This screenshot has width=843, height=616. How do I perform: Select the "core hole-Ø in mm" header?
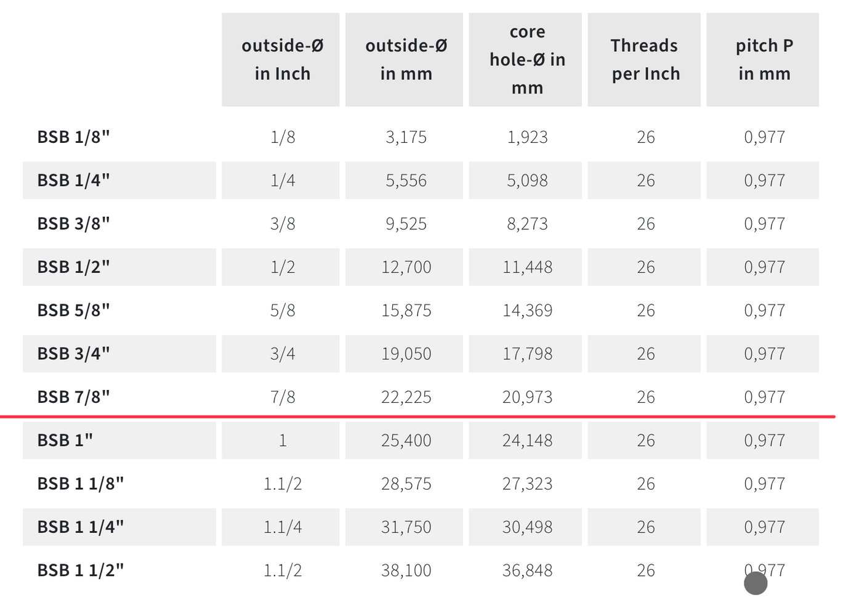pos(526,60)
